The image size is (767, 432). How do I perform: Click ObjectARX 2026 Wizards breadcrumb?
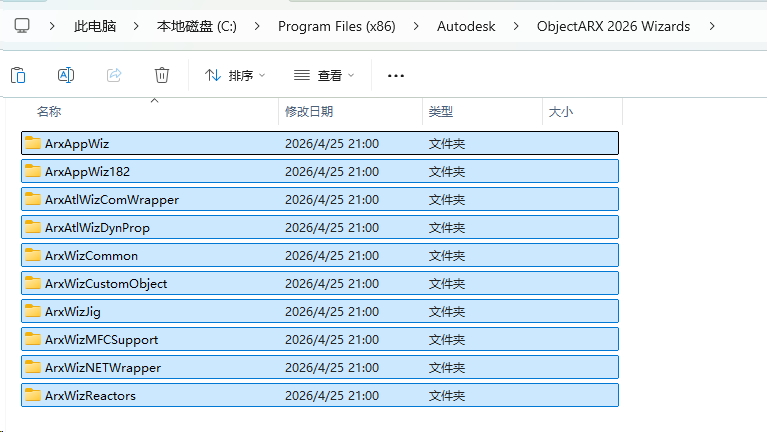(x=613, y=26)
